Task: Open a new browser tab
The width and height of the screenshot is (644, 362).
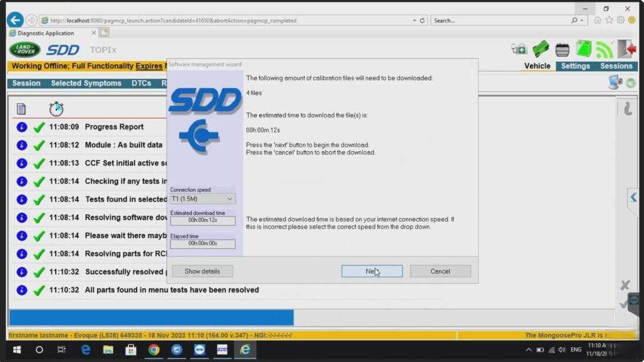Action: click(104, 33)
